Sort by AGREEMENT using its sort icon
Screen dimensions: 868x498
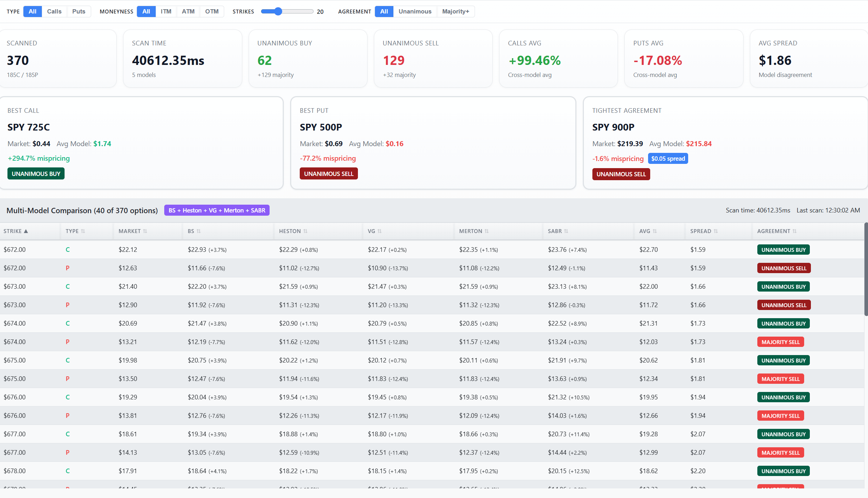tap(795, 231)
